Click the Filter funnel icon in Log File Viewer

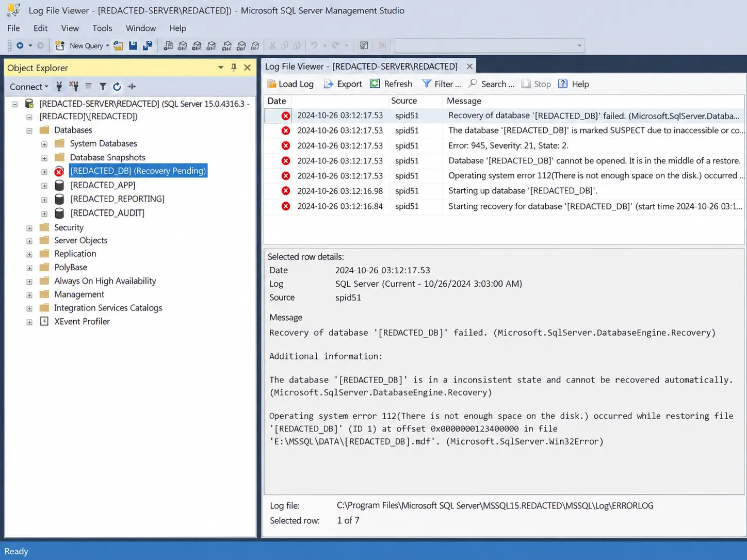point(426,84)
